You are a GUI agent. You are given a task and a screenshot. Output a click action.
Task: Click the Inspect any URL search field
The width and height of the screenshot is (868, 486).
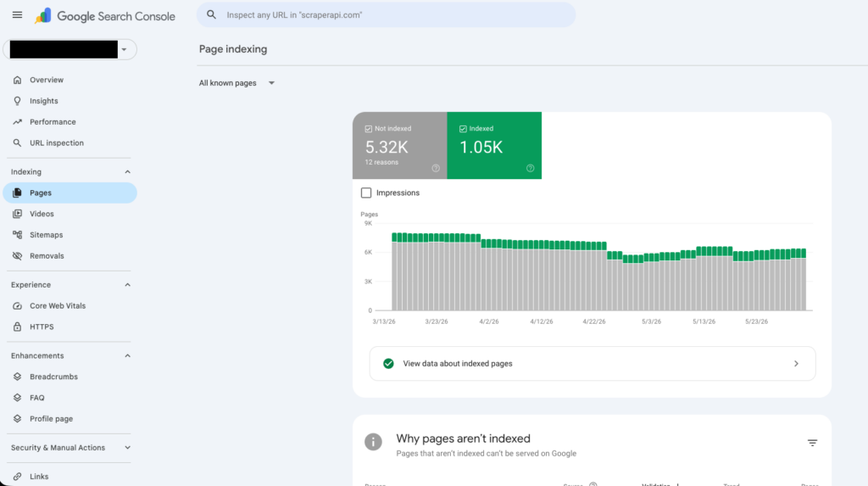[386, 15]
